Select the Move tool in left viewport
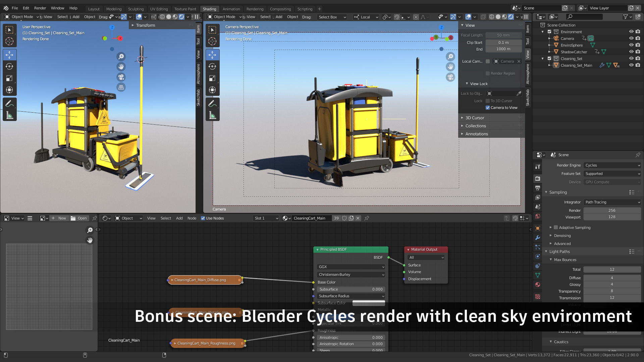Viewport: 644px width, 362px height. click(x=9, y=55)
